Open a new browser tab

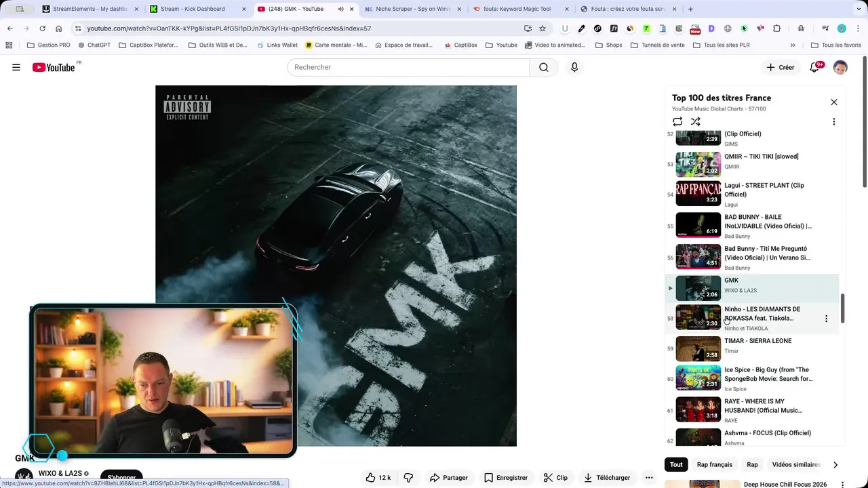tap(690, 9)
